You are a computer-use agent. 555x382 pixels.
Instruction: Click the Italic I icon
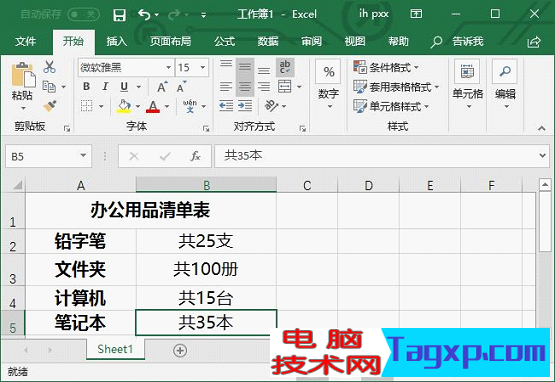pos(105,87)
